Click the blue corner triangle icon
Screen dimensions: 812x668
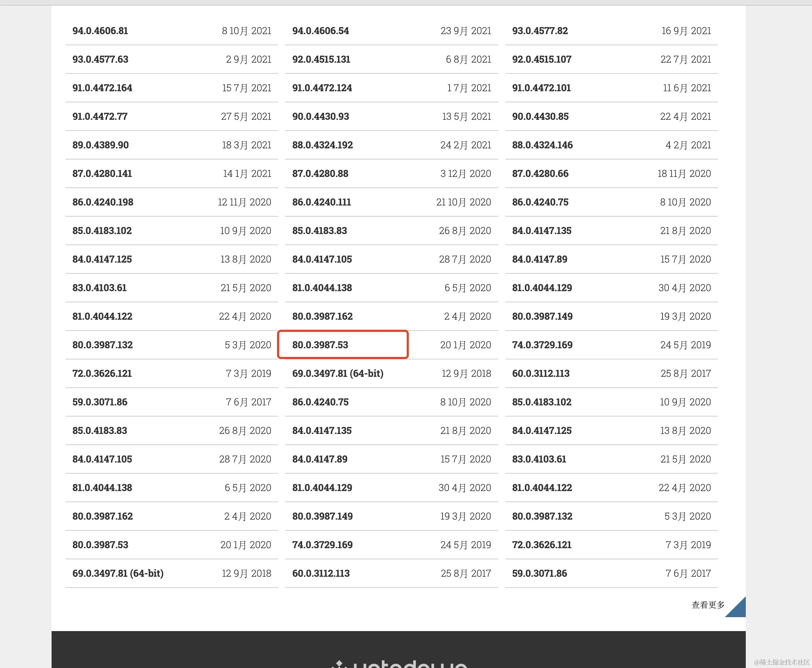pyautogui.click(x=738, y=610)
